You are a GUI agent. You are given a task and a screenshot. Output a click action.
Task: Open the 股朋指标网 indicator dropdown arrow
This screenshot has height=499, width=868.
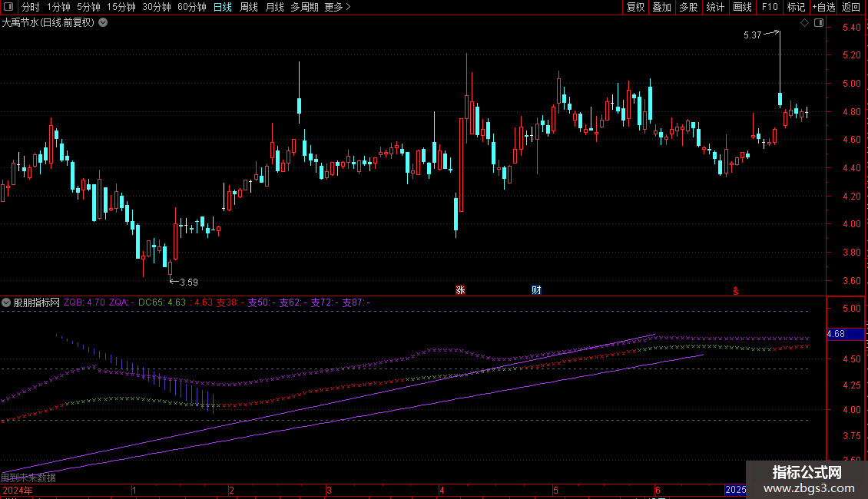(6, 302)
